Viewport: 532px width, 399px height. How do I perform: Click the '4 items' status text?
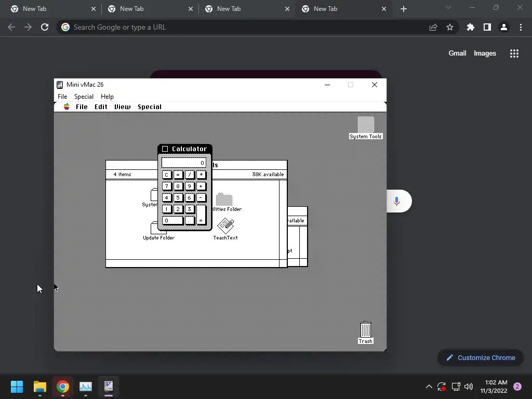122,175
